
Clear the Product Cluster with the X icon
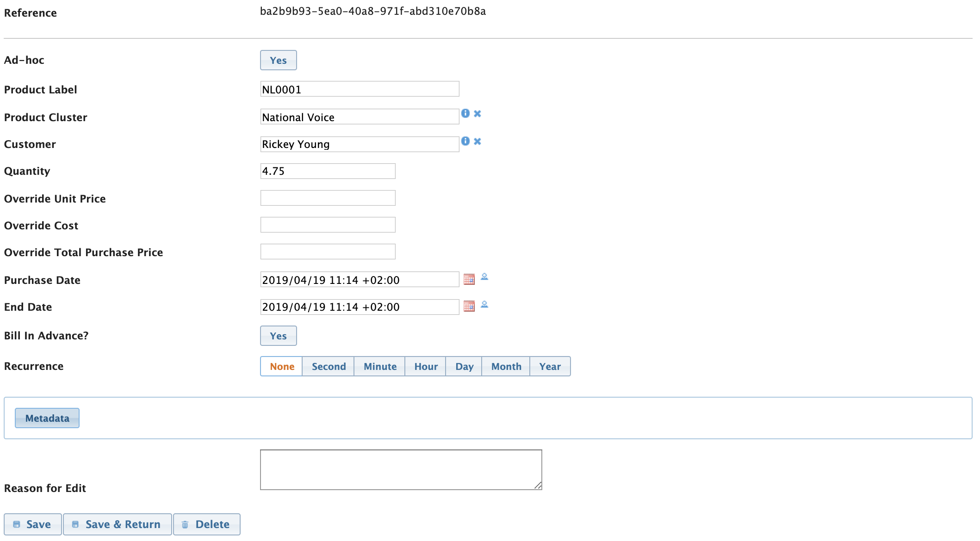[x=478, y=113]
